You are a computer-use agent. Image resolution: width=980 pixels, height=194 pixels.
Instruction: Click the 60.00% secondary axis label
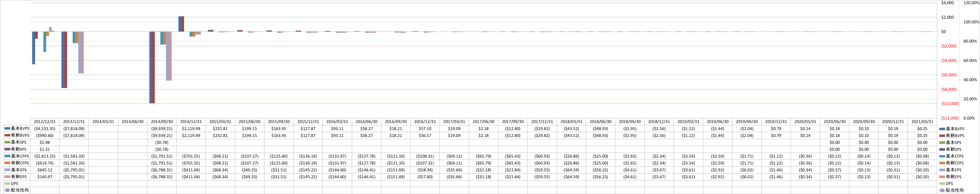point(970,61)
